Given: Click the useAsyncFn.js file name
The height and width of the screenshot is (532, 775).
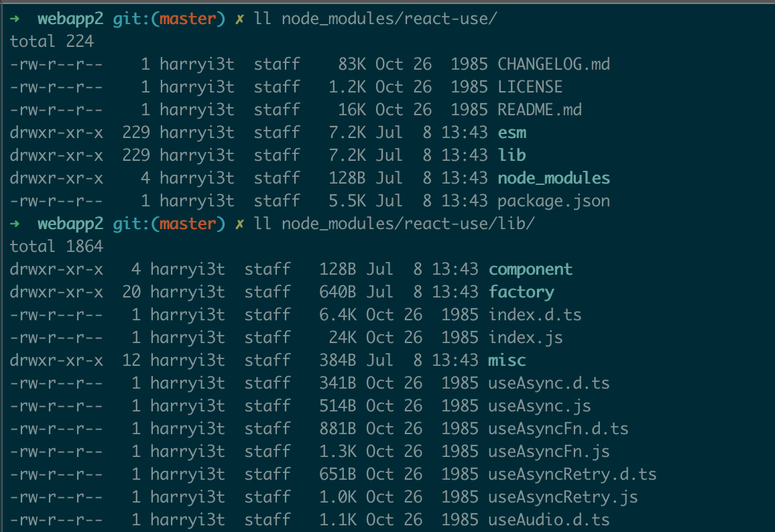Looking at the screenshot, I should [x=549, y=451].
